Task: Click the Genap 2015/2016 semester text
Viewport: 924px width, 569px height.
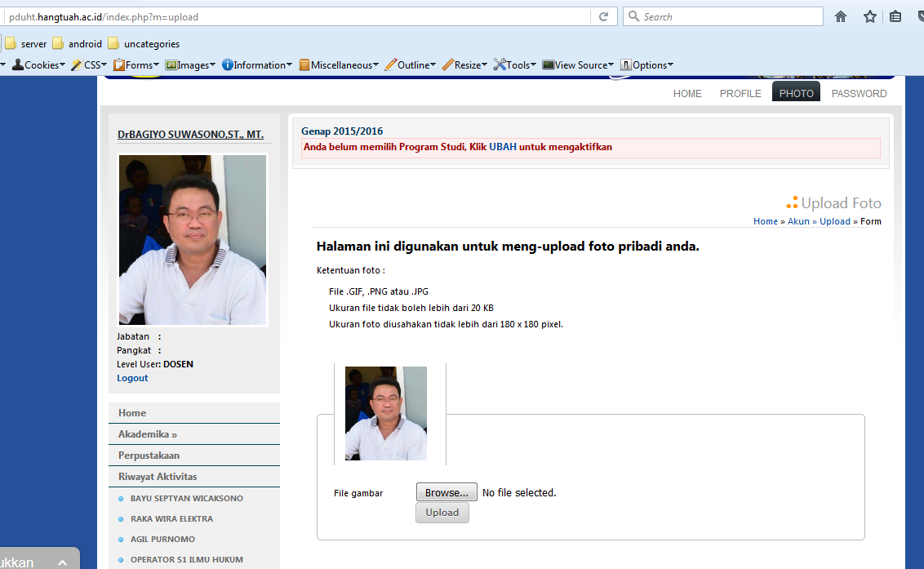Action: (342, 131)
